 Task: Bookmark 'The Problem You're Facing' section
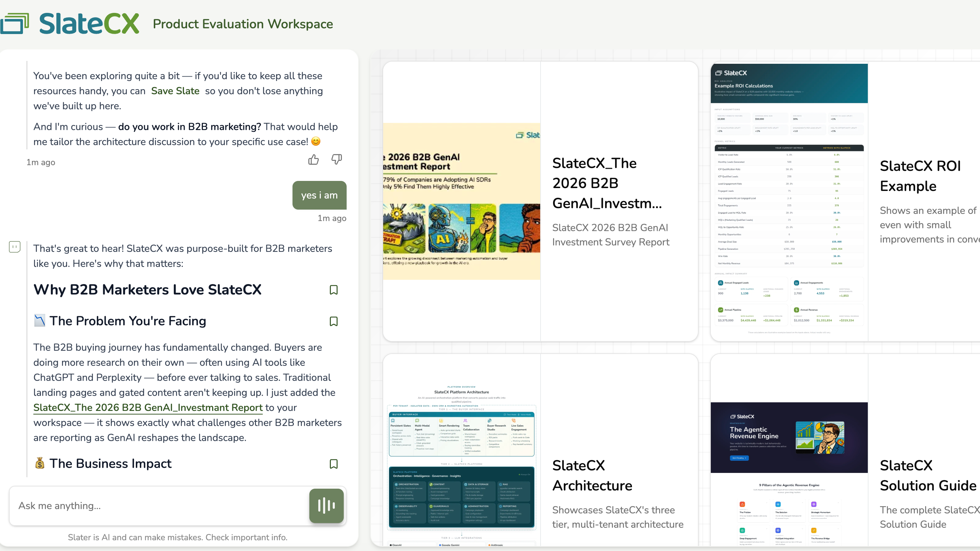334,321
